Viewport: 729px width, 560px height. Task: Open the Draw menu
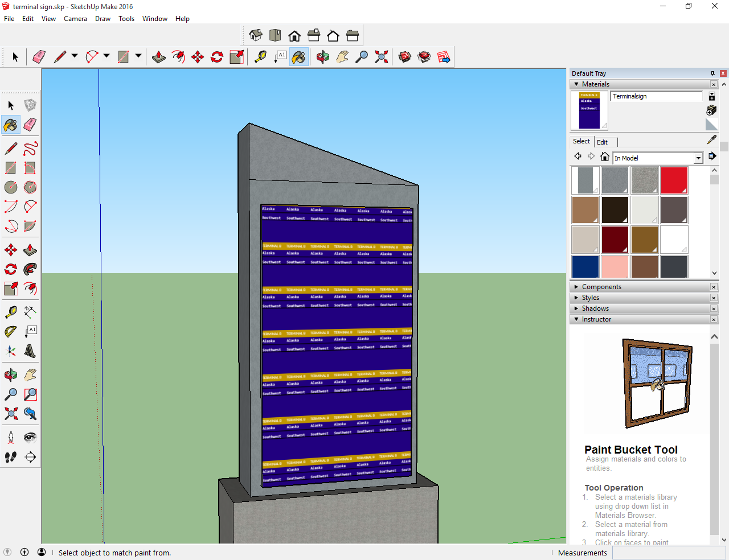pos(103,19)
